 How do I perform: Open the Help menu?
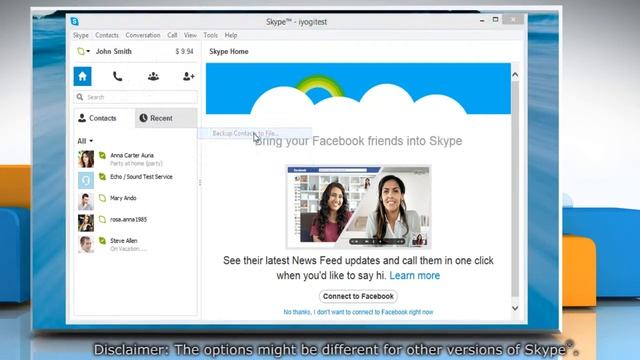tap(231, 35)
